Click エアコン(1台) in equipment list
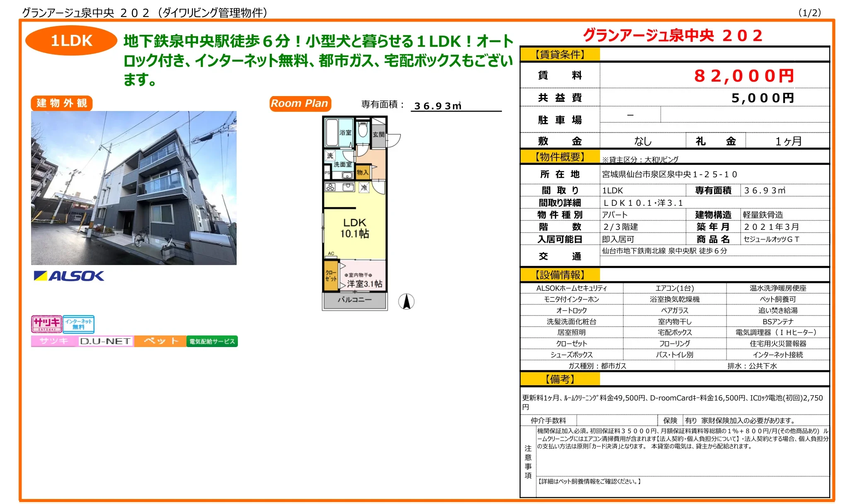 [x=675, y=288]
